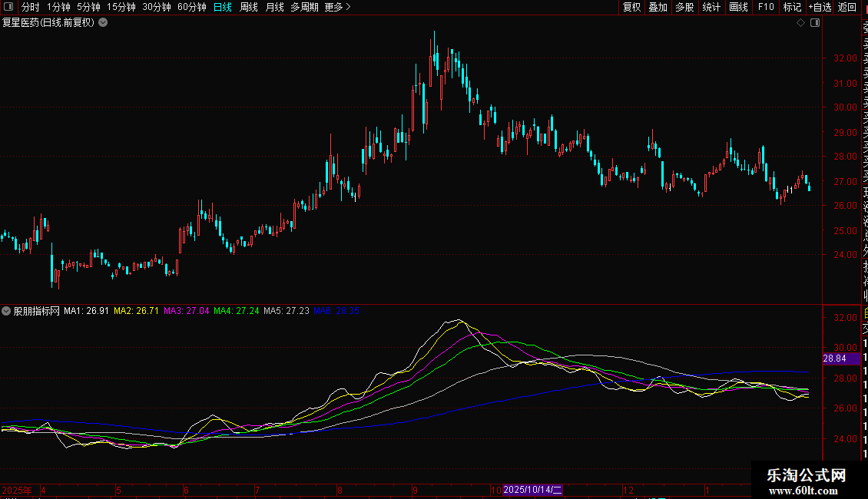Click month 12 on the time axis
This screenshot has width=868, height=499.
(x=628, y=490)
